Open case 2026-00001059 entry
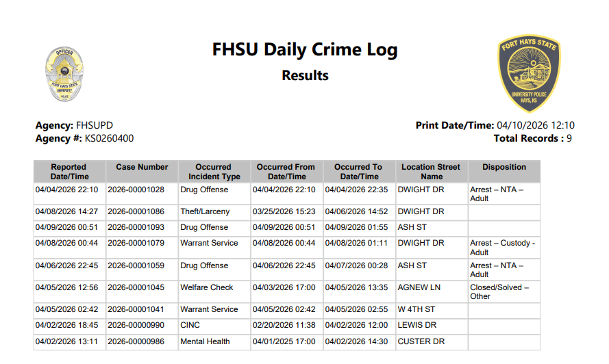Image resolution: width=609 pixels, height=364 pixels. click(x=136, y=265)
